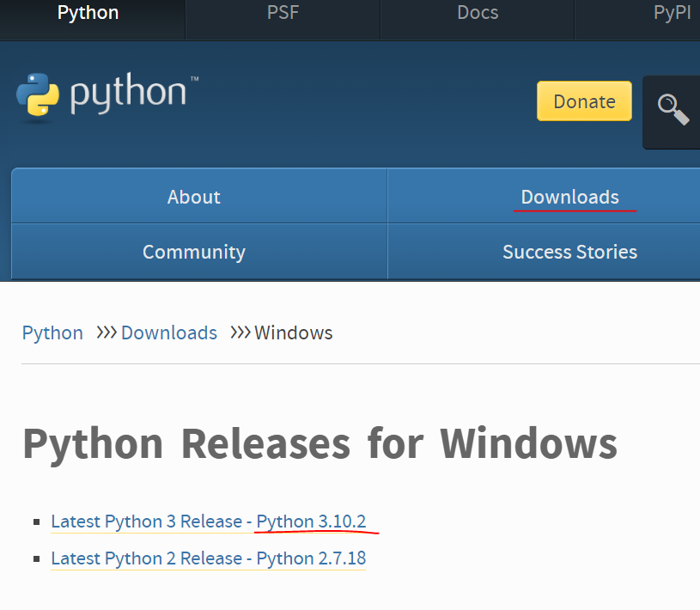Open the search magnifier icon
This screenshot has width=700, height=610.
673,109
